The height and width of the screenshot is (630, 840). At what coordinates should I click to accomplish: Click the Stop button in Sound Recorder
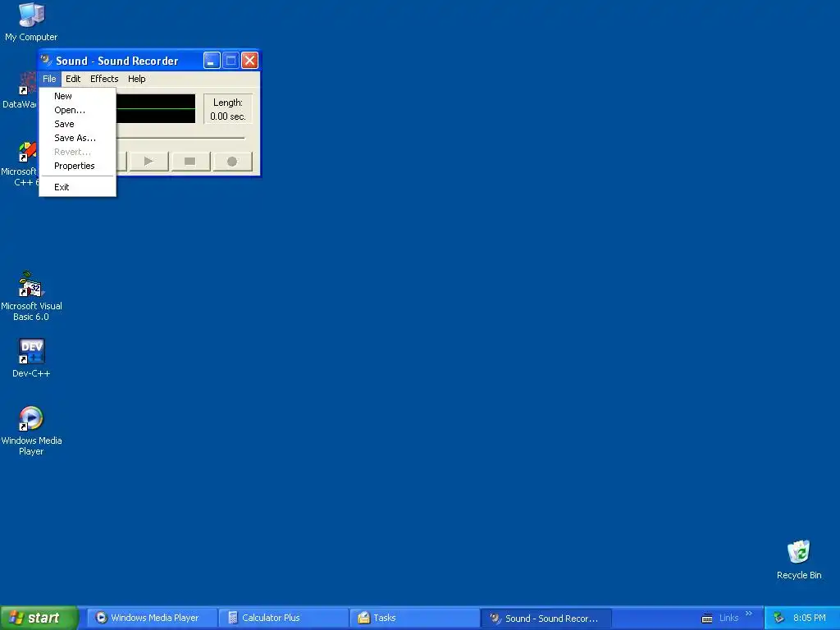click(190, 162)
